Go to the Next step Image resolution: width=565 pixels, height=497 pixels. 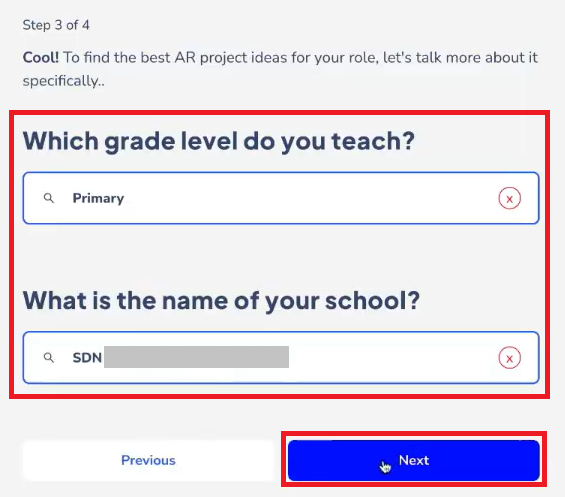coord(414,460)
